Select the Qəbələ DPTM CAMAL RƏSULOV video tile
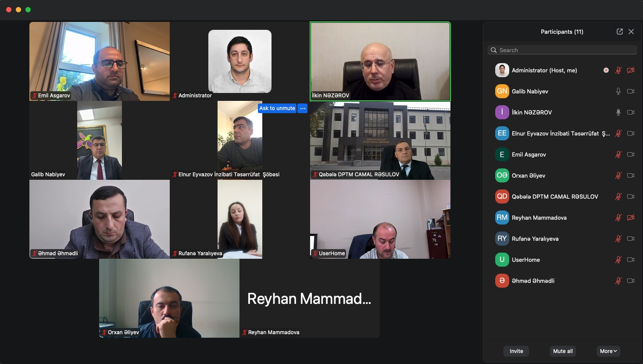643x364 pixels. tap(380, 140)
